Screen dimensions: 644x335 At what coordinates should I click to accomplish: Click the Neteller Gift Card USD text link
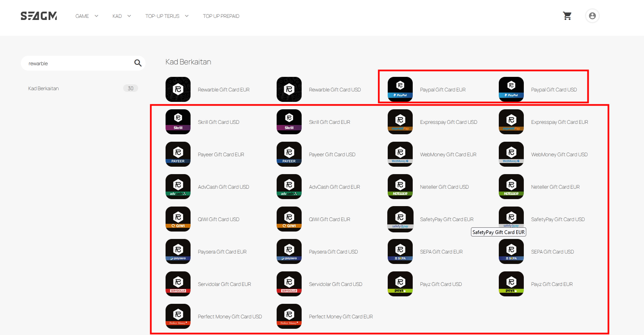point(444,187)
